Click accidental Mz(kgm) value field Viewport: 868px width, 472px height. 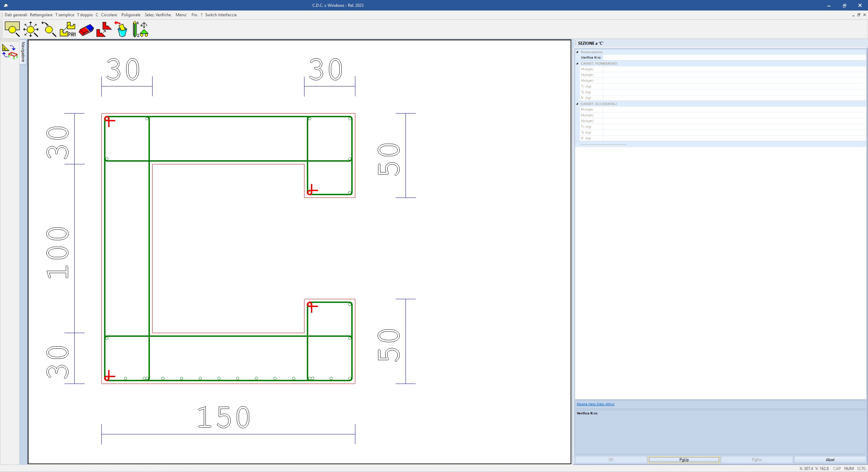734,121
